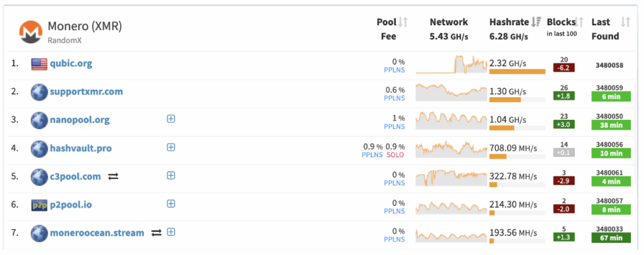Sort by Blocks in last 100
Screen dimensions: 644x255
[580, 23]
